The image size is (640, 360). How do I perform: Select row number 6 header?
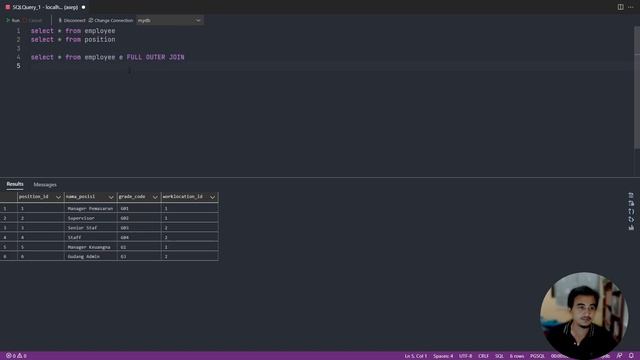(x=8, y=256)
